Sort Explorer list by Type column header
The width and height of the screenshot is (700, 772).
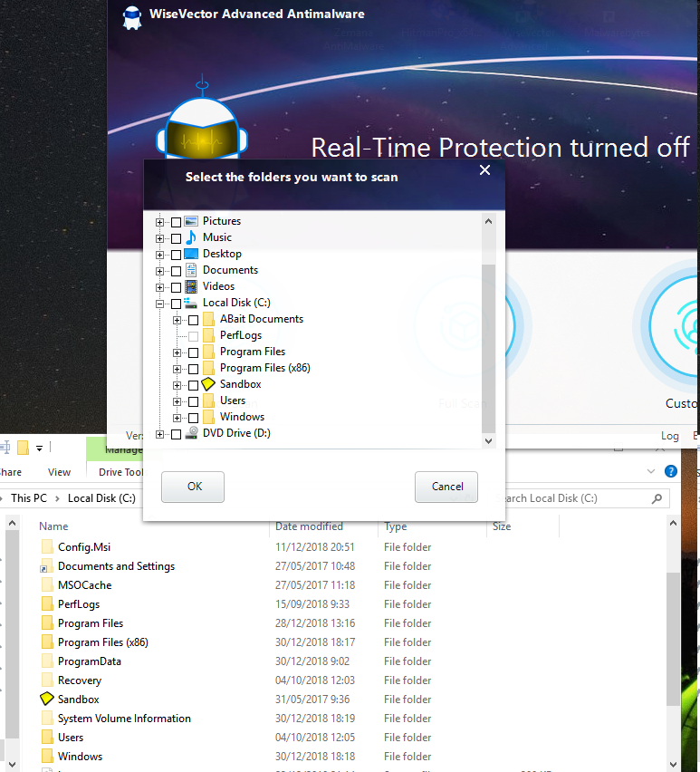[396, 526]
